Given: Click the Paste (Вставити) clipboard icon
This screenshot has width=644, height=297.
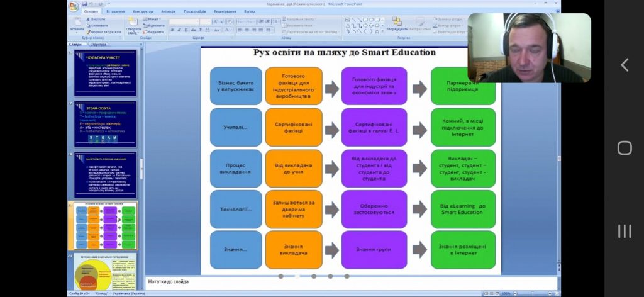Looking at the screenshot, I should coord(77,25).
